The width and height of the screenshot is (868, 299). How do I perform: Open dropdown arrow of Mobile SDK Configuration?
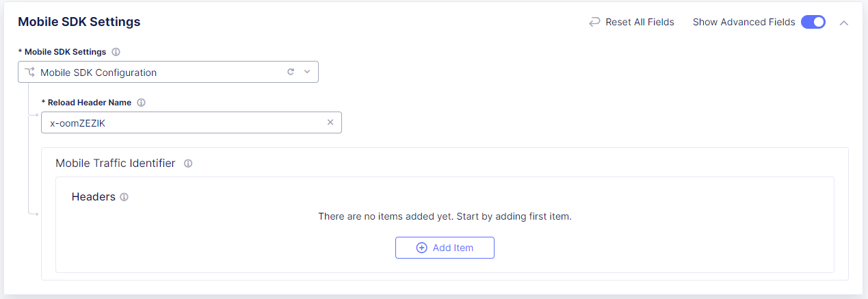(307, 72)
